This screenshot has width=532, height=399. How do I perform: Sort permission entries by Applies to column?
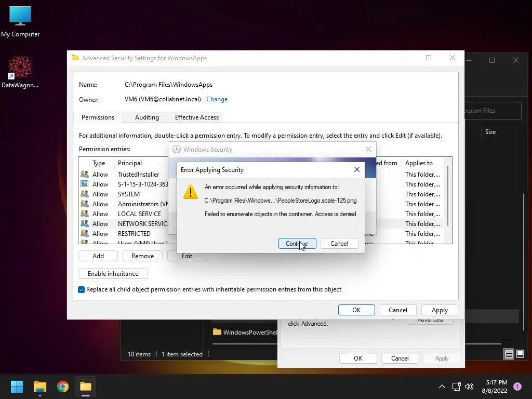[422, 163]
